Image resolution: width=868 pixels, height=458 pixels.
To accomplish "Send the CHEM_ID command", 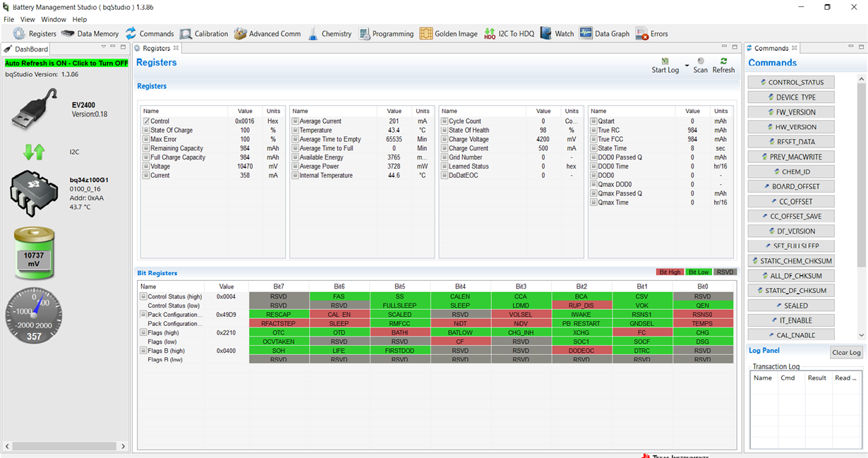I will pos(791,171).
